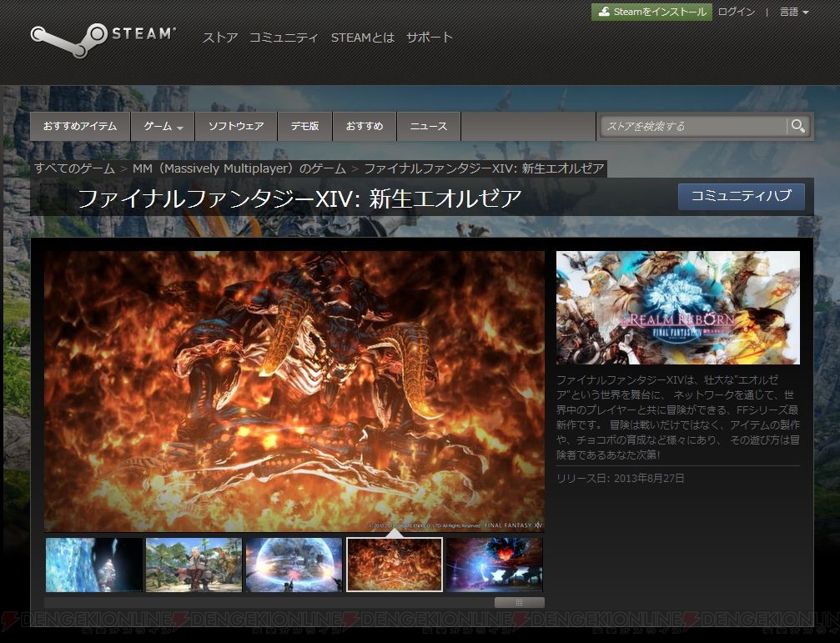This screenshot has height=643, width=840.
Task: Open the サポート link in the header
Action: (429, 38)
